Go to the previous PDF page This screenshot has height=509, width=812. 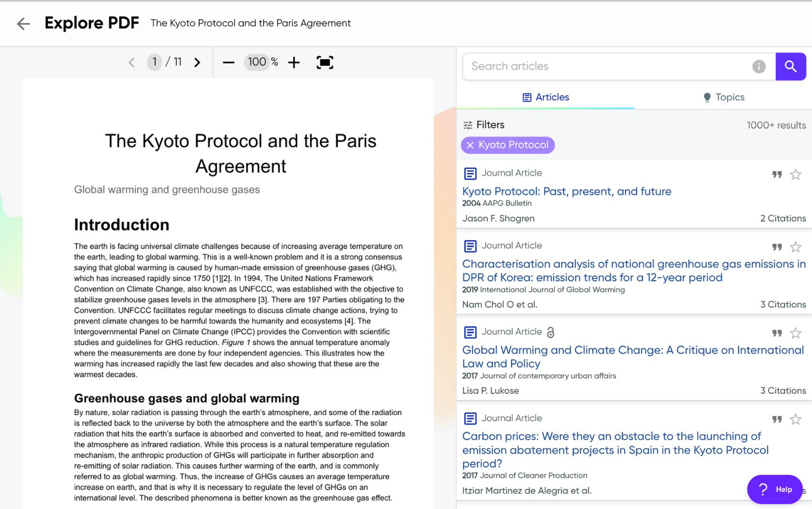click(132, 62)
